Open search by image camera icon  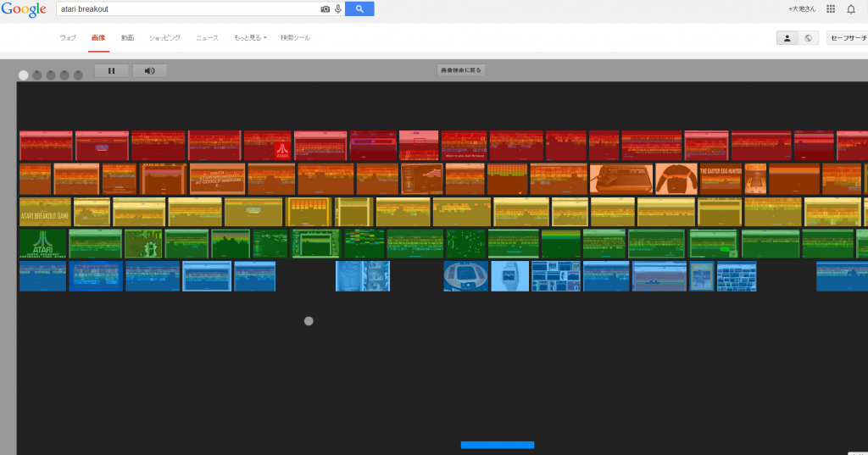click(325, 8)
